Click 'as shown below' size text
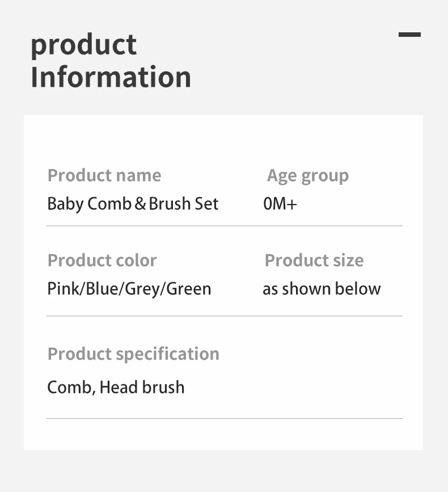The image size is (448, 492). [x=322, y=289]
